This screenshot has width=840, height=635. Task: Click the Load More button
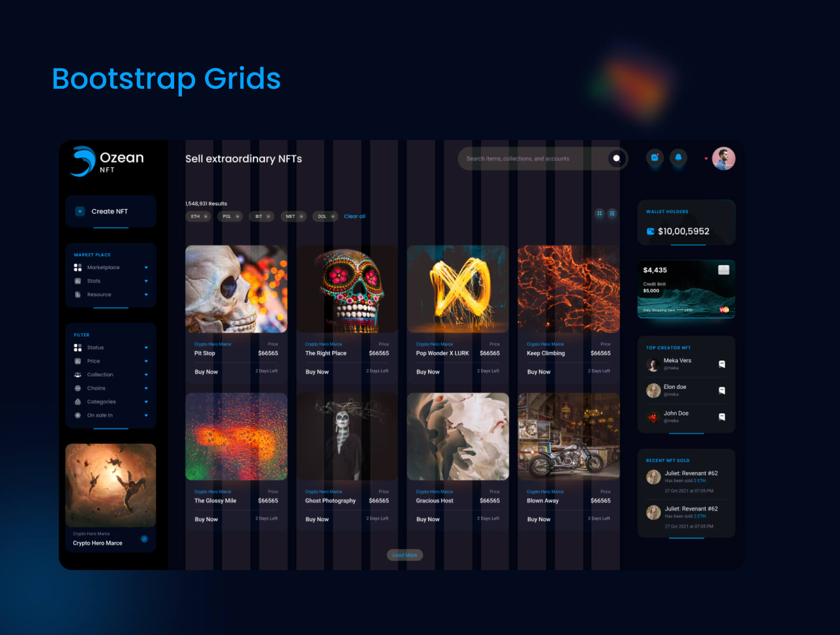405,555
